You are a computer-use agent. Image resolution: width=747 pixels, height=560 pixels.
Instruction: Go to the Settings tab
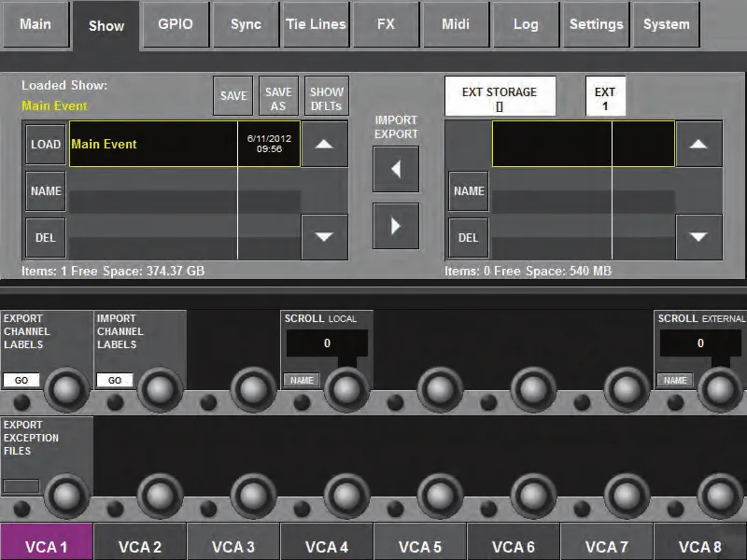click(x=596, y=24)
